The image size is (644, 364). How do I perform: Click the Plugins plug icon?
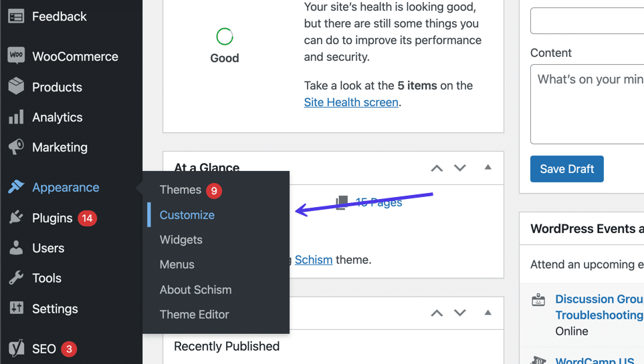pyautogui.click(x=16, y=218)
